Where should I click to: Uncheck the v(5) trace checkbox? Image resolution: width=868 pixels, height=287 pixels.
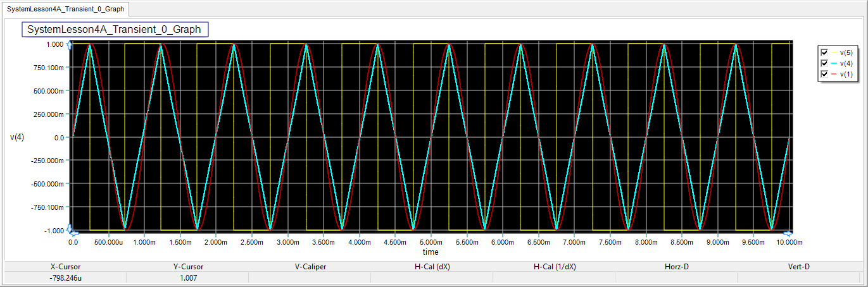coord(824,52)
